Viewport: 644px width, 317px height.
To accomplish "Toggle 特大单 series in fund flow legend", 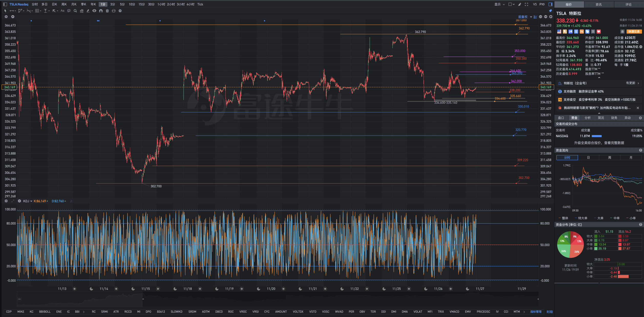I will pos(581,218).
